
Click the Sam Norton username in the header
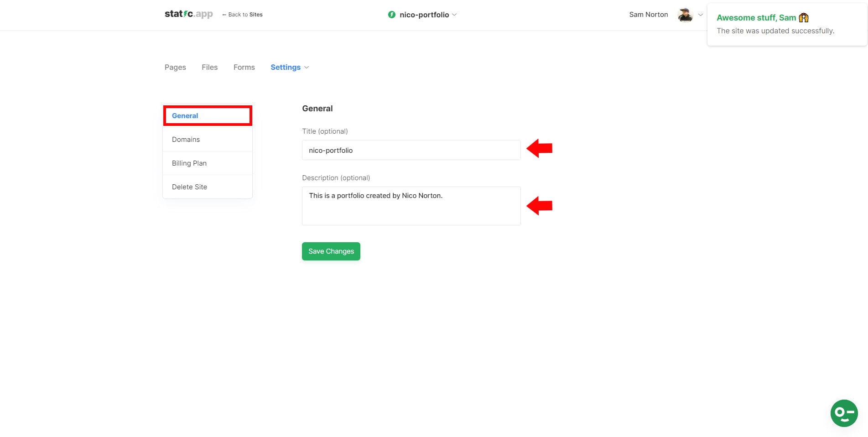click(x=648, y=14)
